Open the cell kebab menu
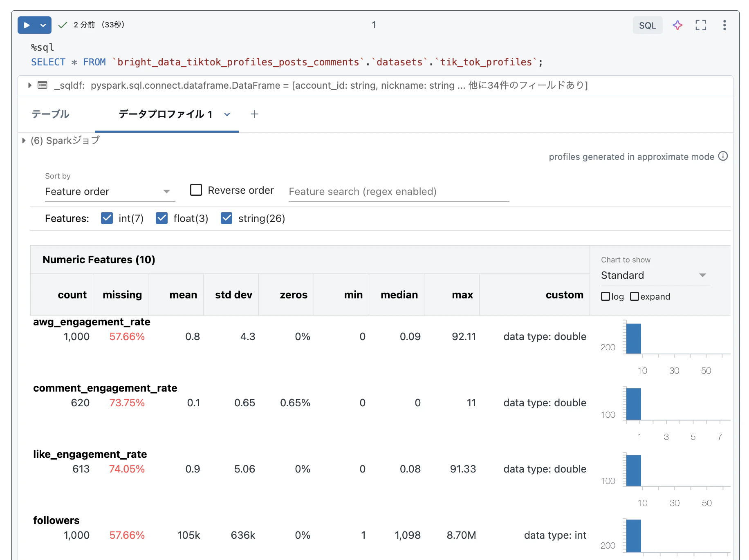 724,25
